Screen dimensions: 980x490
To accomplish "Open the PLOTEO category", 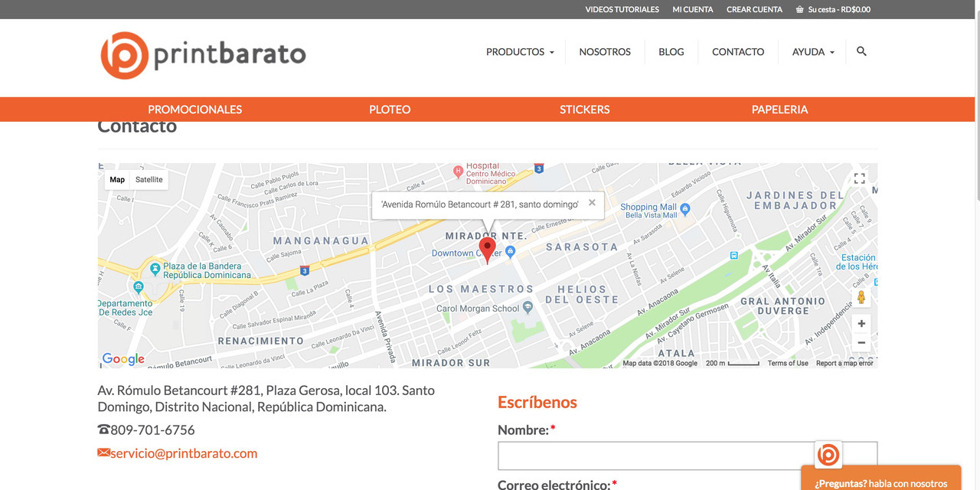I will click(390, 109).
